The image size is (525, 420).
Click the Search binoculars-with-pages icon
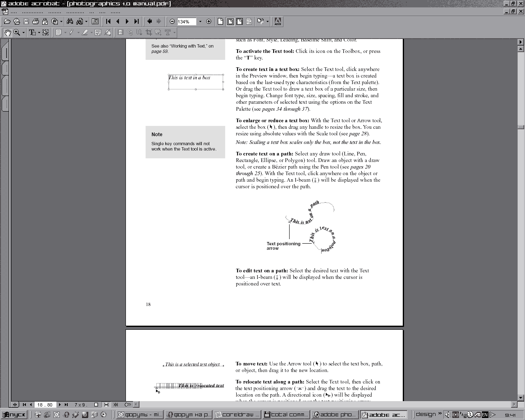click(80, 21)
